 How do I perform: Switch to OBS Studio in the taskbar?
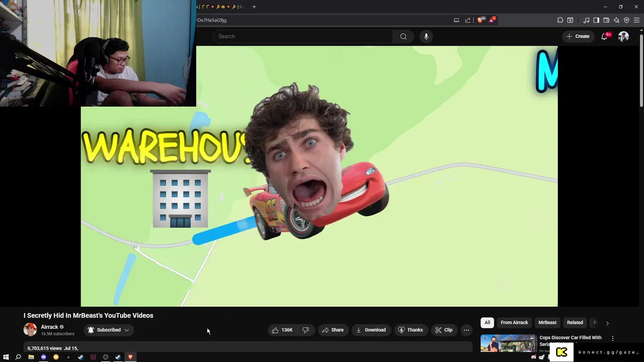pyautogui.click(x=106, y=357)
